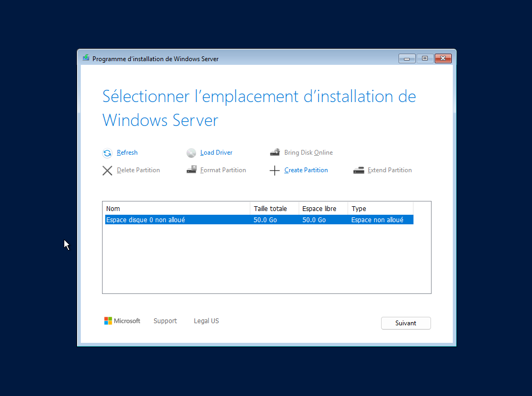532x396 pixels.
Task: Sort by the Type column header
Action: 381,209
